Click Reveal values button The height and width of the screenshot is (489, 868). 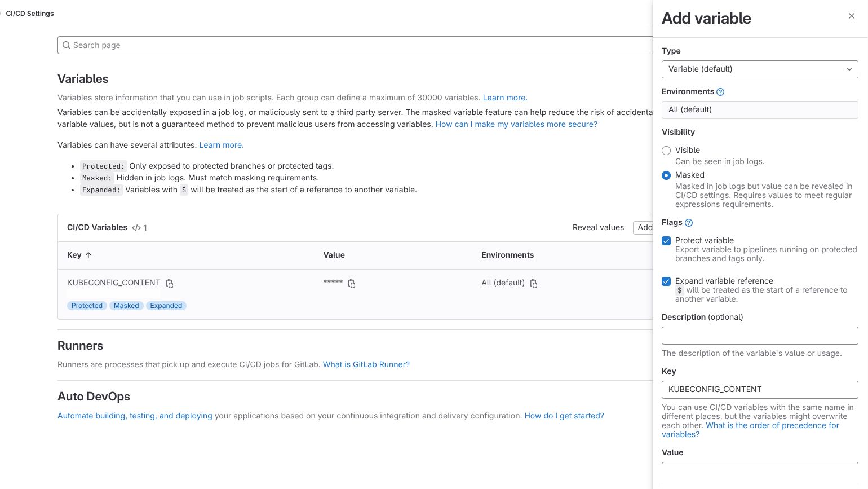(597, 228)
